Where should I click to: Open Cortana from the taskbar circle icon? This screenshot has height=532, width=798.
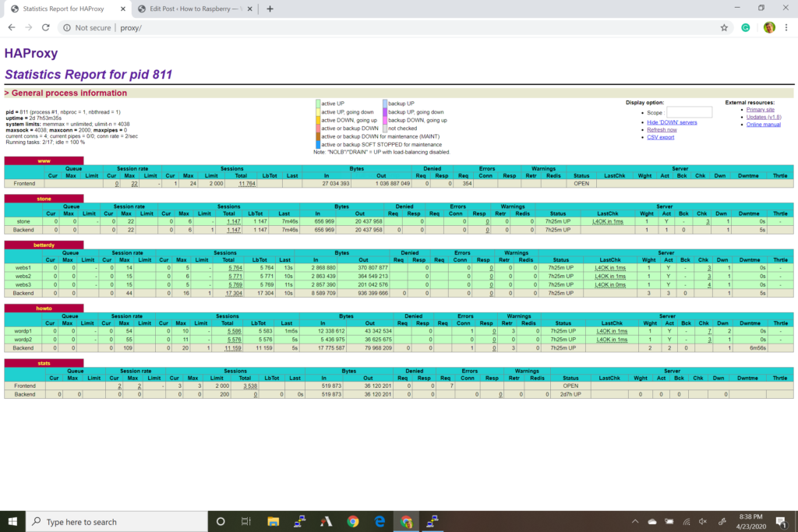point(221,521)
